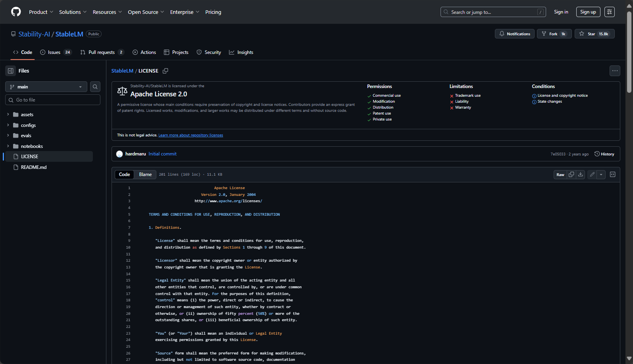Click Sign up button
Screen dimensions: 633x364
(588, 12)
